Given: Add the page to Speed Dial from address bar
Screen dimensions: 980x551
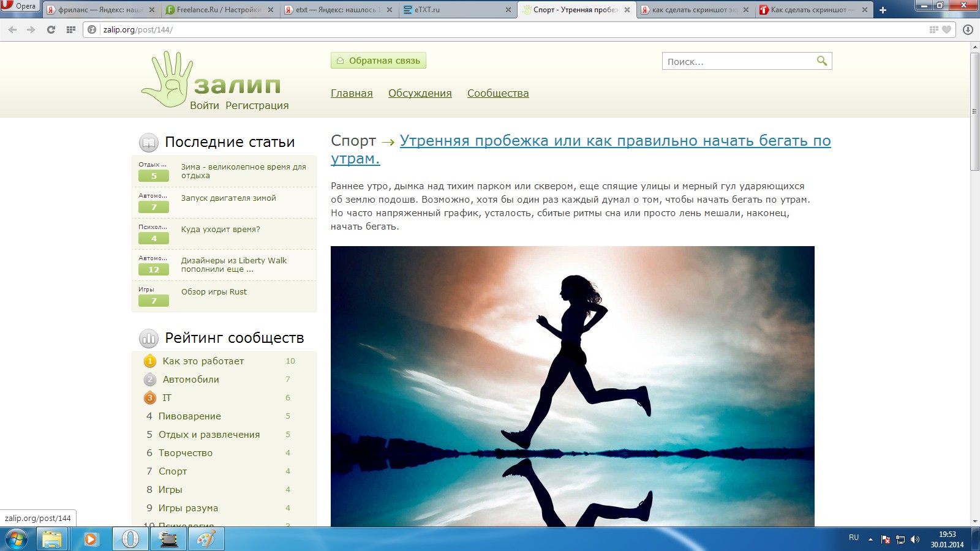Looking at the screenshot, I should coord(933,29).
